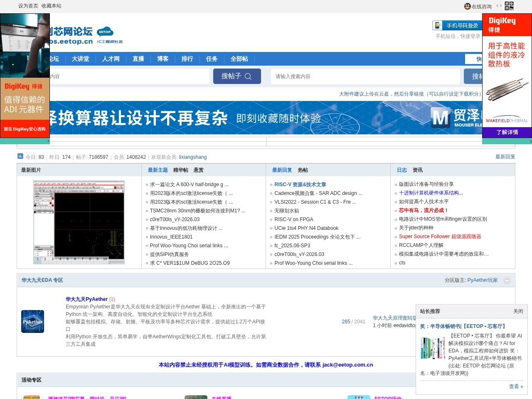Open the thread 提供SIPI仿真服务
Image resolution: width=532 pixels, height=399 pixels.
tap(169, 254)
